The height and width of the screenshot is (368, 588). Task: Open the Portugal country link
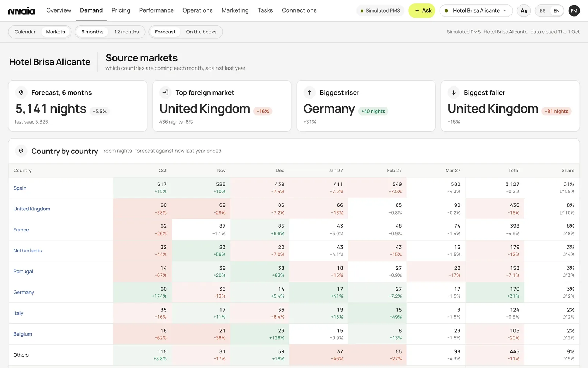click(23, 272)
